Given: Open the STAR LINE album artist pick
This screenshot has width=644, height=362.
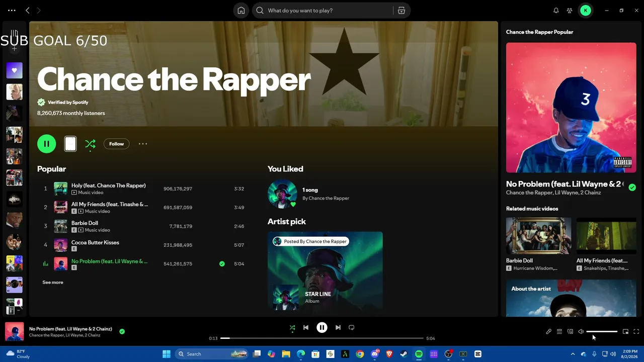Looking at the screenshot, I should [325, 270].
